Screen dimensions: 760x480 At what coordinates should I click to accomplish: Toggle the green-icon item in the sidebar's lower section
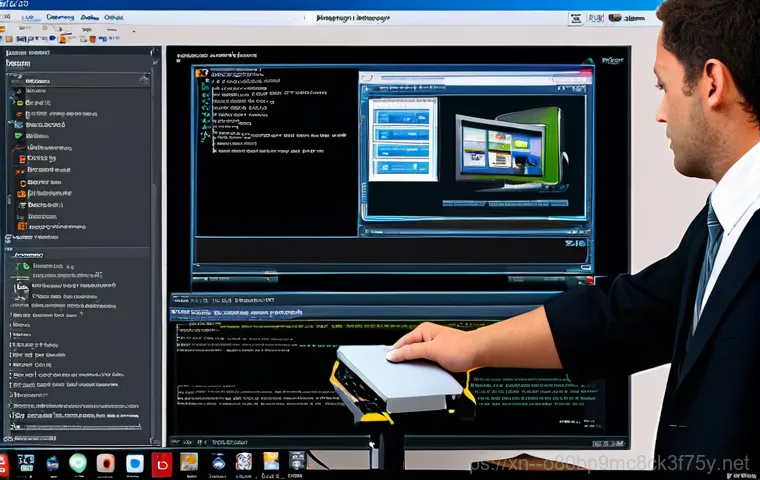[20, 268]
